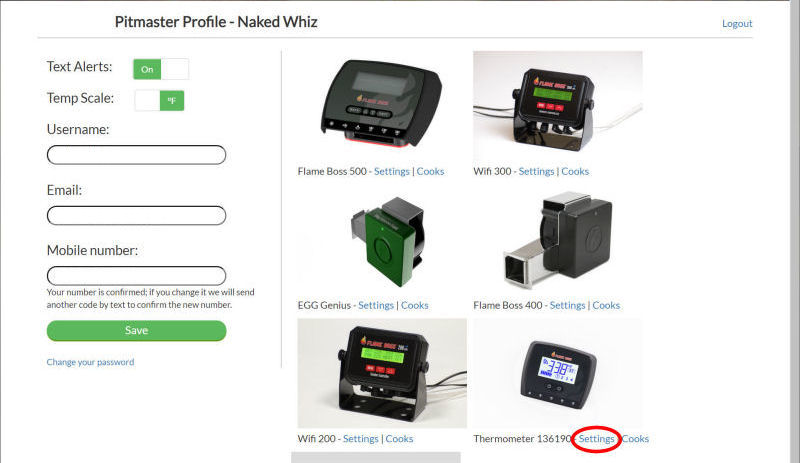The width and height of the screenshot is (800, 463).
Task: Toggle the Text Alerts switch
Action: [x=161, y=69]
